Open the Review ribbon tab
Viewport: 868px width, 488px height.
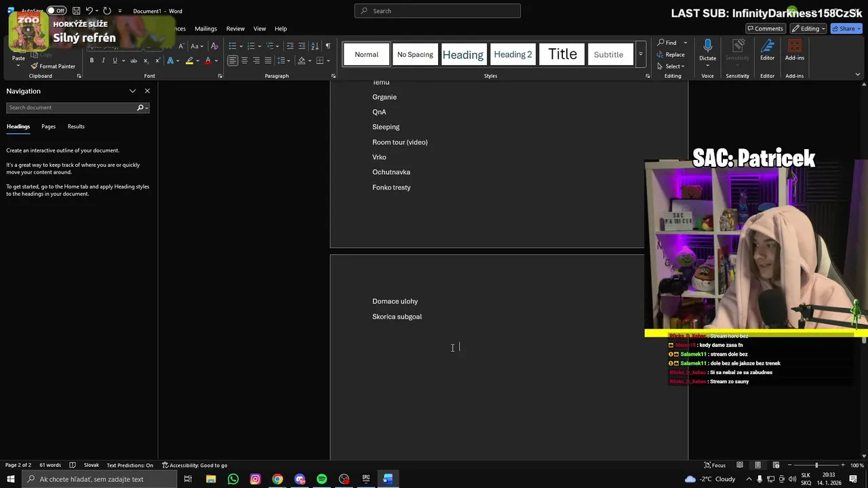pos(235,28)
